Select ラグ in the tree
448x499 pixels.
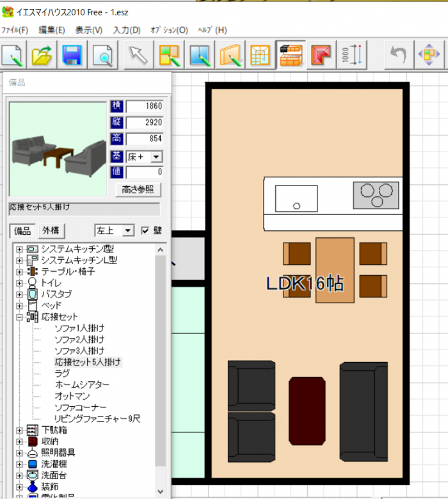click(62, 374)
